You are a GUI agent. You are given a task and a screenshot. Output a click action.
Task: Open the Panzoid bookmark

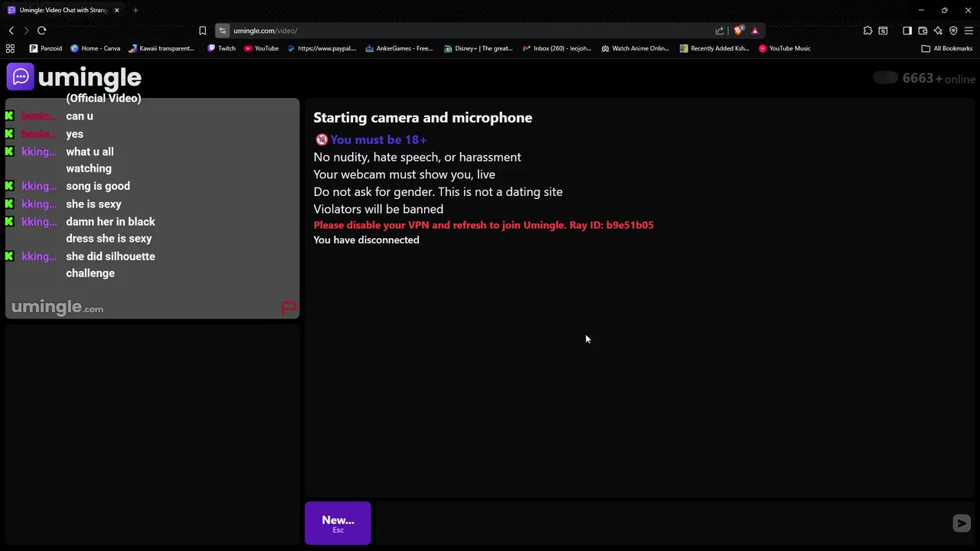(46, 48)
